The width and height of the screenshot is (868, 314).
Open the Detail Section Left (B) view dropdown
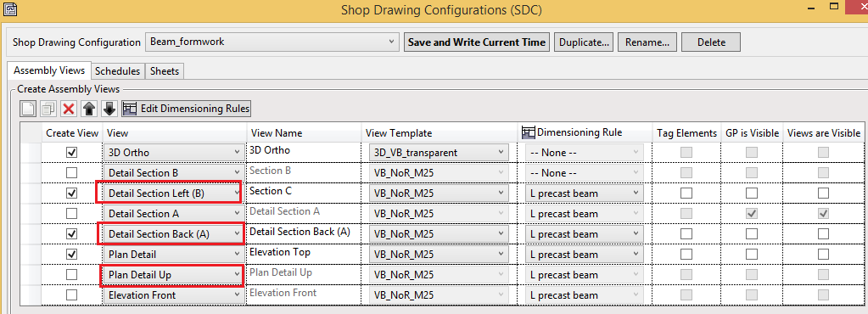coord(172,193)
